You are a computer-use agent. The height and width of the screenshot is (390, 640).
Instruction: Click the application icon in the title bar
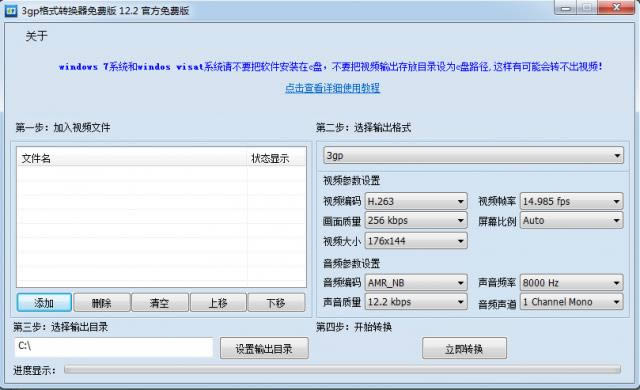tap(11, 10)
